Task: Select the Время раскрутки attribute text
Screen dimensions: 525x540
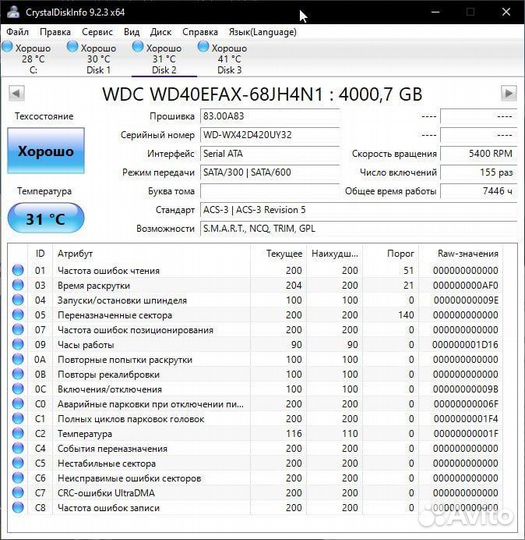Action: pos(94,285)
